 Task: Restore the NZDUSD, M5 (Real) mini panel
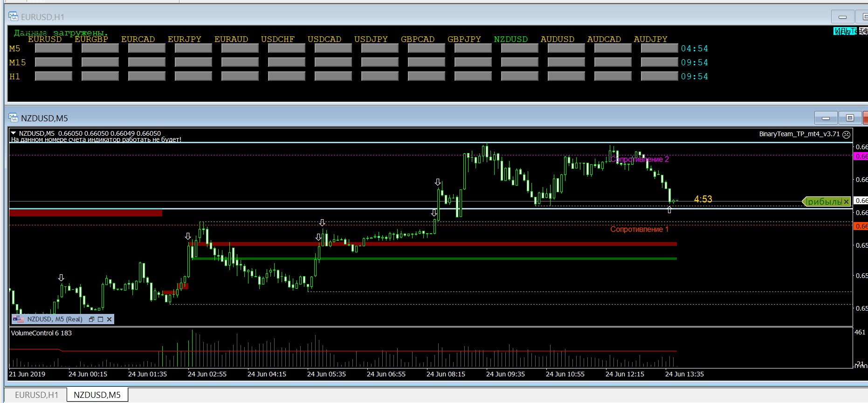click(x=92, y=320)
